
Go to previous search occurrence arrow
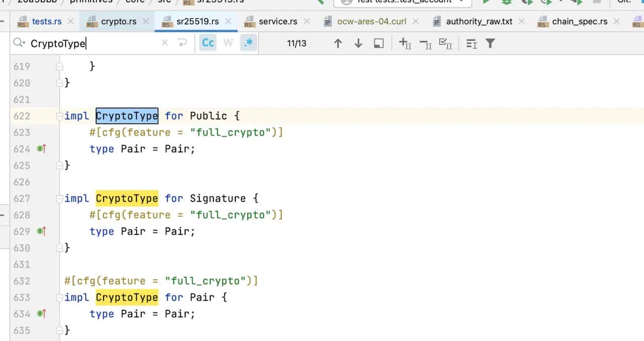(x=338, y=43)
